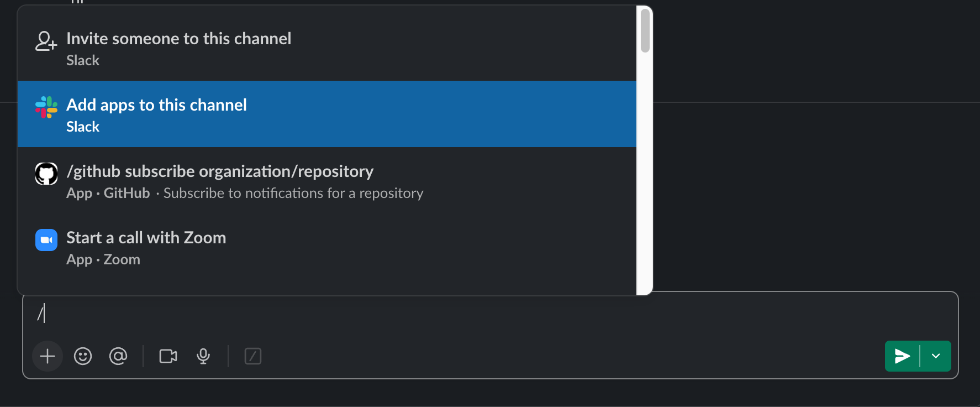Open the emoji picker
980x407 pixels.
83,356
